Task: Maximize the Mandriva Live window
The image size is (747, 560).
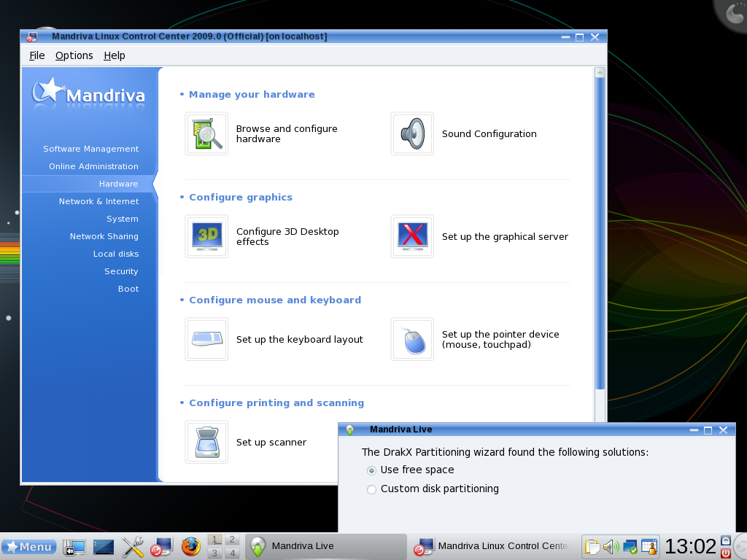Action: click(708, 430)
